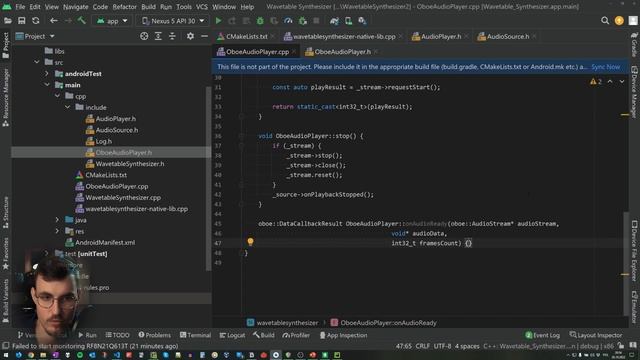Image resolution: width=640 pixels, height=360 pixels.
Task: Select AndroidManifest.xml in project tree
Action: [x=105, y=242]
